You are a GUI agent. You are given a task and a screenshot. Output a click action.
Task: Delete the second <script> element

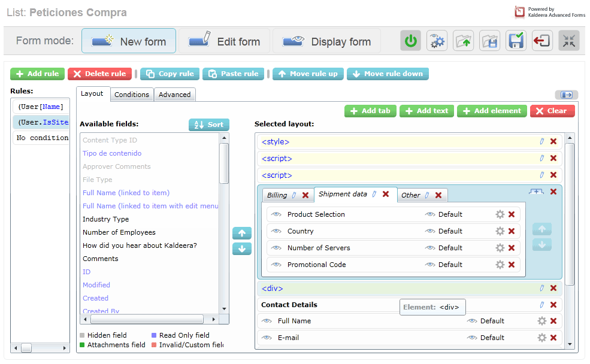click(553, 175)
